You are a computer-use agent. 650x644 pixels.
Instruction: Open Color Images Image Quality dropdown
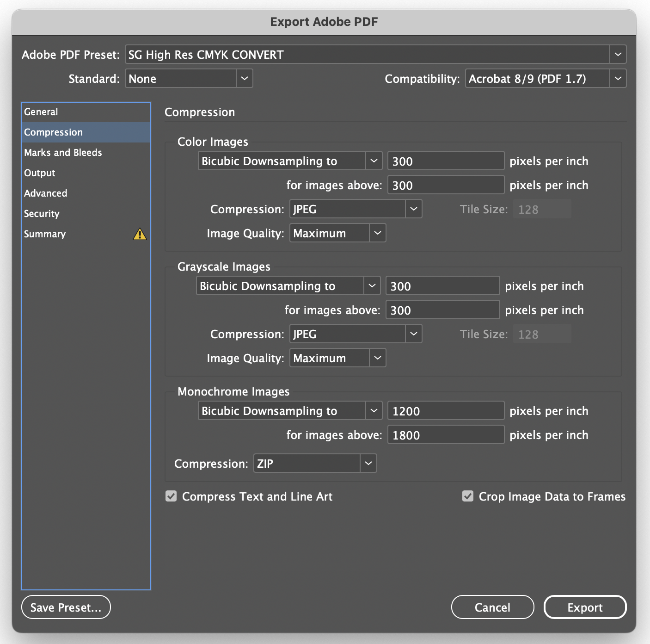point(337,233)
